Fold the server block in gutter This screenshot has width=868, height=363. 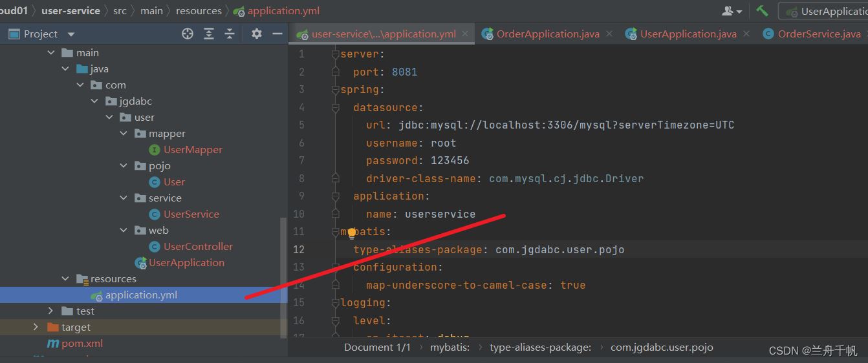click(x=335, y=54)
